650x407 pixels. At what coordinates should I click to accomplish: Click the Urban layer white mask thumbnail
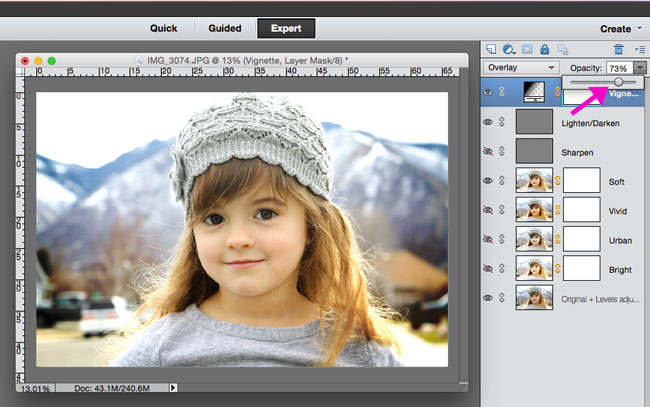click(582, 239)
